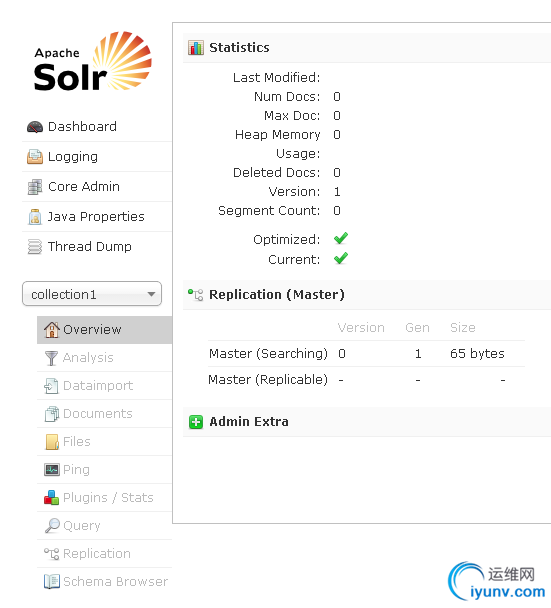Collapse the Statistics section header
Screen dimensions: 551x608
(367, 48)
